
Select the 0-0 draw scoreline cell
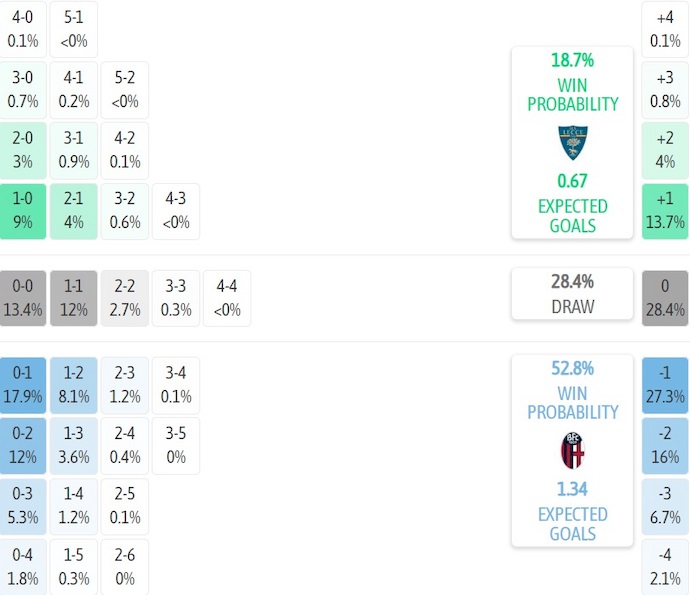click(x=23, y=298)
